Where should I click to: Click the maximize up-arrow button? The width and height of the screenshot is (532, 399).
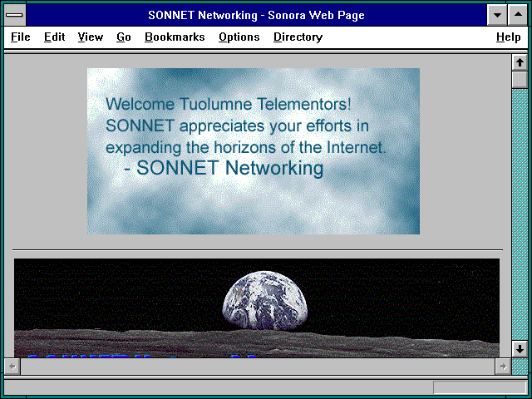(x=518, y=15)
